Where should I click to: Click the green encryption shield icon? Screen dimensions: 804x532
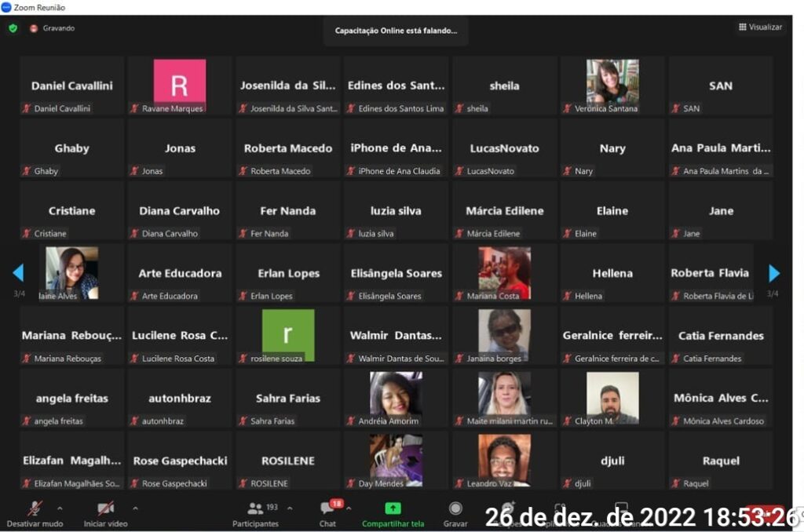[13, 28]
